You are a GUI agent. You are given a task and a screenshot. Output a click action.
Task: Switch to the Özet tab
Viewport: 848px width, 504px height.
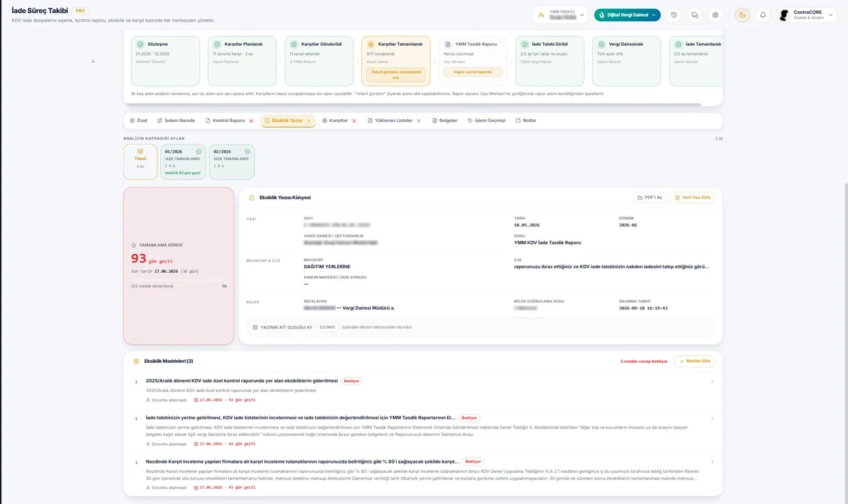pos(138,121)
